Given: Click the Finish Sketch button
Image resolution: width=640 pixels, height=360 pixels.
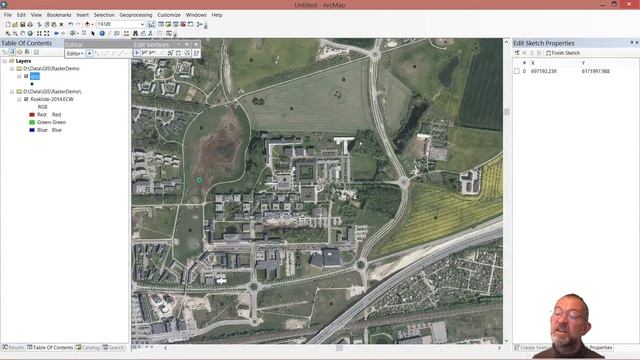Looking at the screenshot, I should [x=563, y=53].
